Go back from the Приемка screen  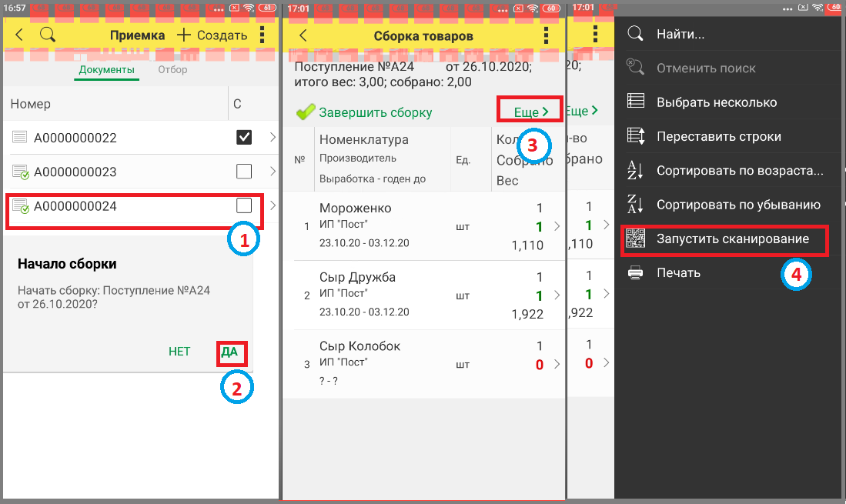(19, 35)
